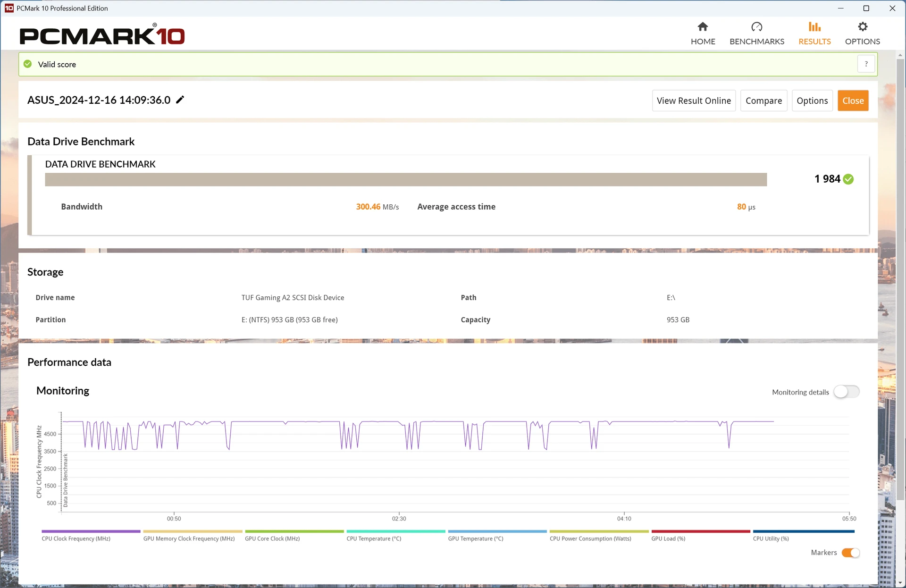
Task: Click the 300.46 MB/s bandwidth value
Action: [x=377, y=207]
